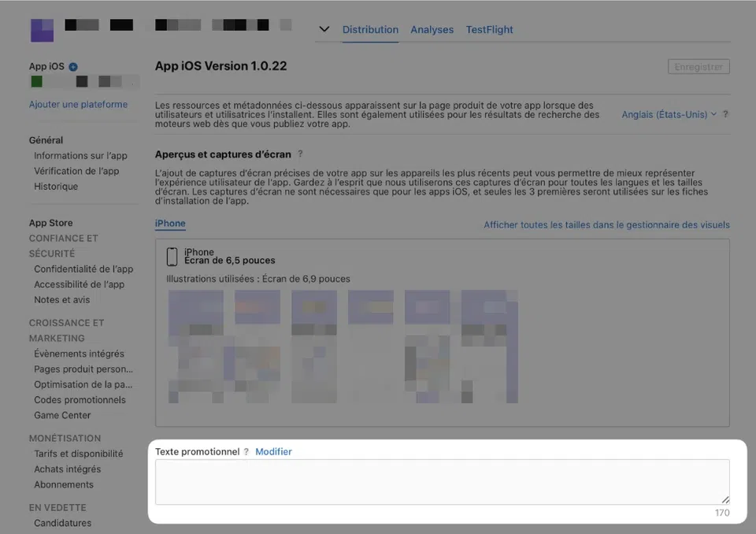Add a platform via plus icon beside App iOS
756x534 pixels.
pos(72,67)
